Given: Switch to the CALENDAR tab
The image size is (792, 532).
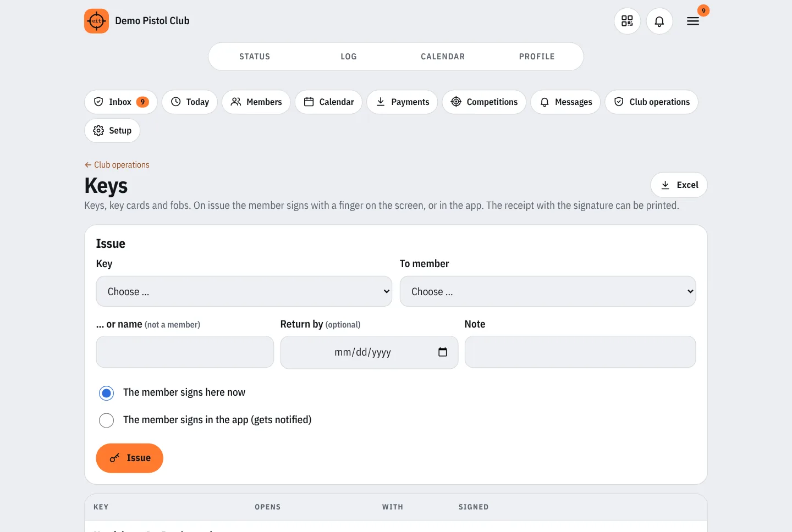Looking at the screenshot, I should pyautogui.click(x=443, y=57).
